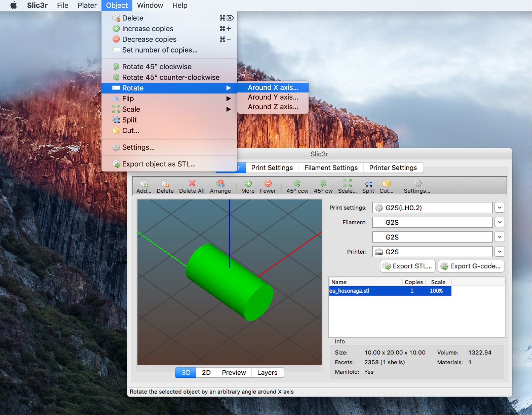
Task: Switch to the Preview view
Action: click(x=234, y=372)
